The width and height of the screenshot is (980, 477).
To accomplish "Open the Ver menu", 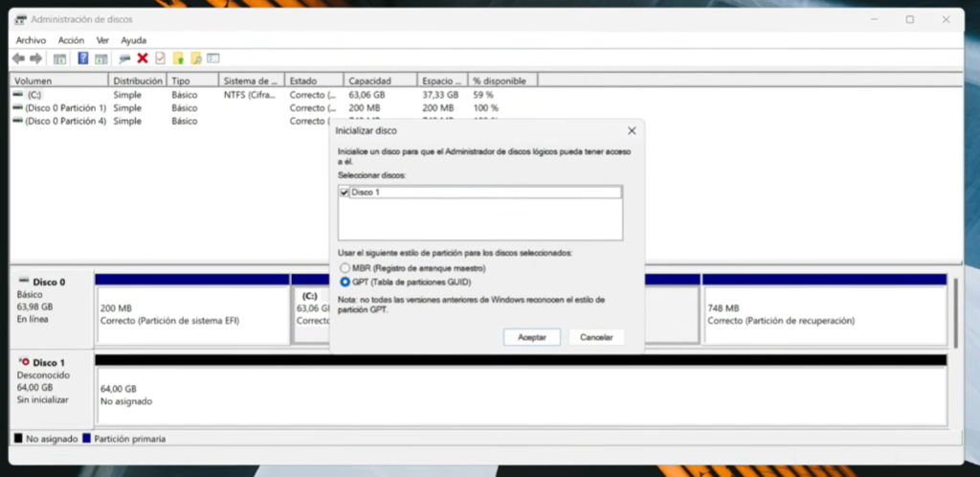I will [x=102, y=40].
